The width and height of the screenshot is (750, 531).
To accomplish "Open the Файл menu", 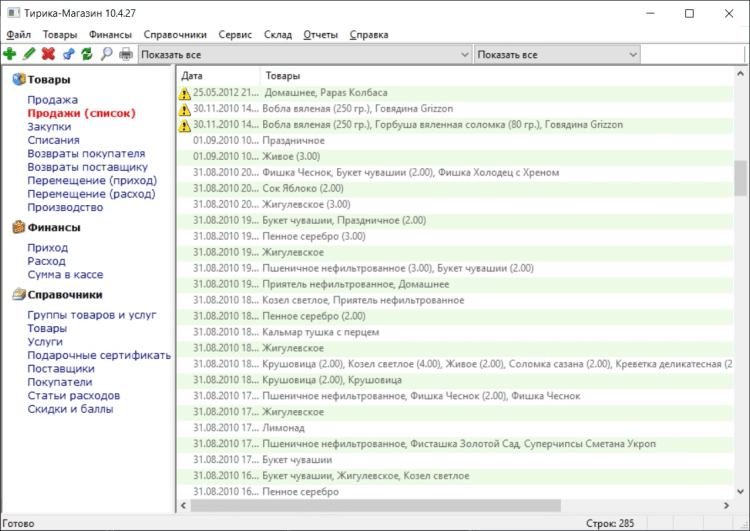I will point(18,34).
